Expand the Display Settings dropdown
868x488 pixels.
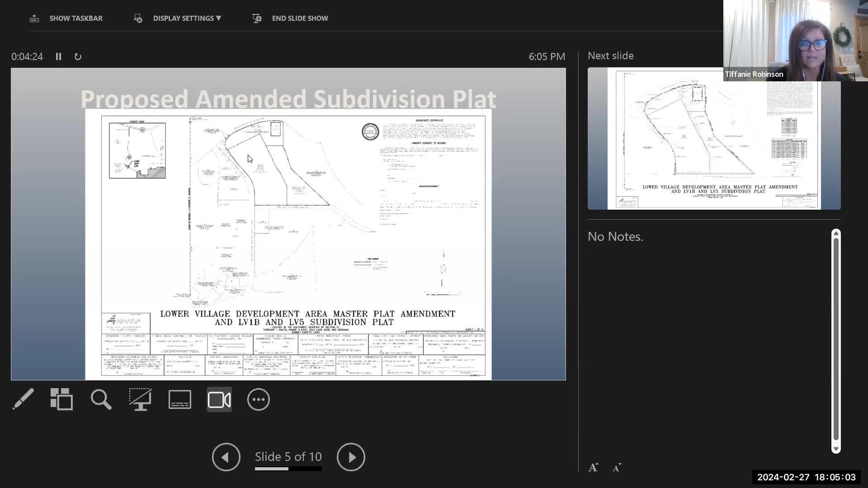pyautogui.click(x=178, y=19)
